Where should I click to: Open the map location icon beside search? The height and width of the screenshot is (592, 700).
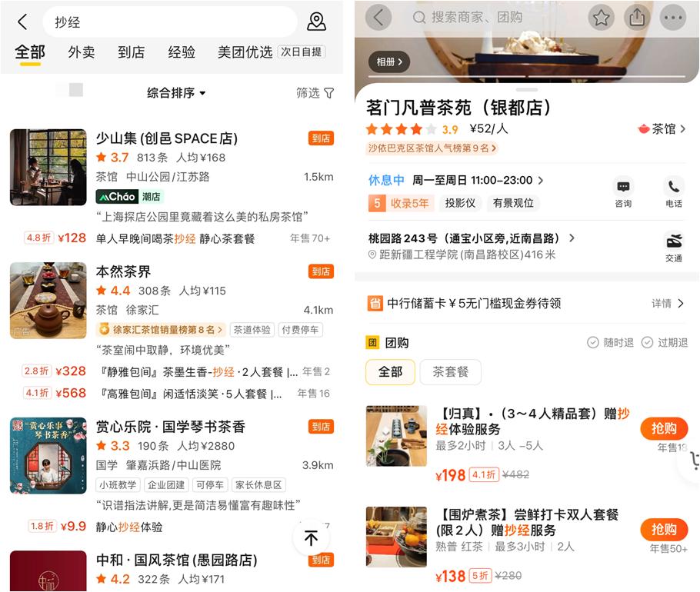316,22
